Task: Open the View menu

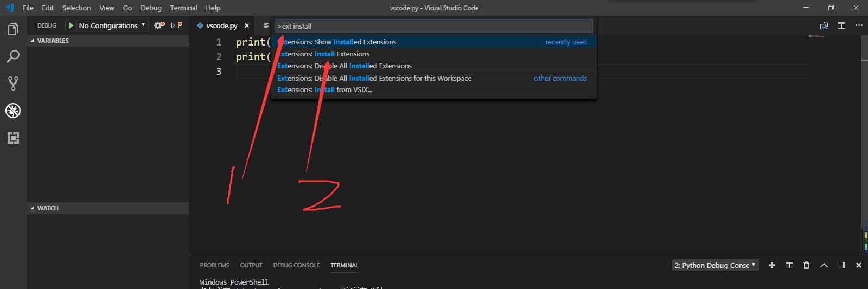Action: pos(107,8)
